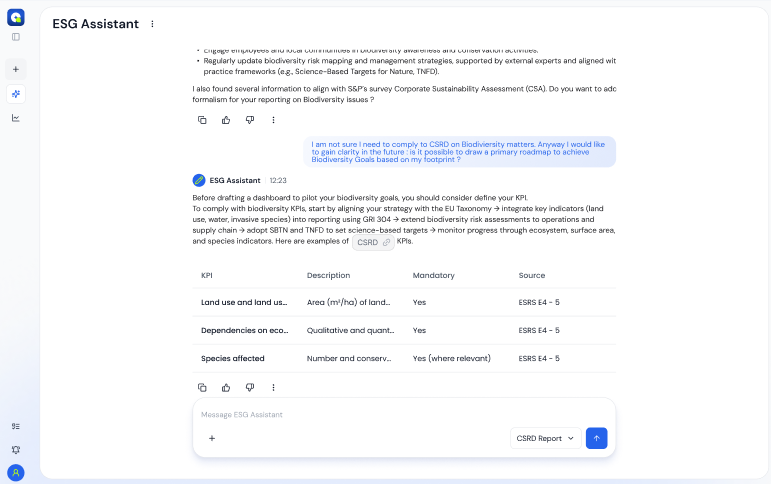
Task: Expand the CSRD Report dropdown
Action: (545, 438)
